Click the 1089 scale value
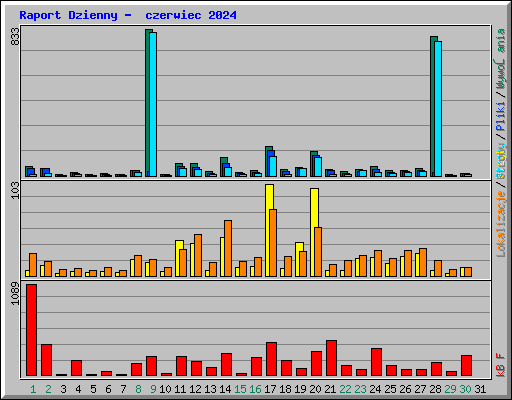Image resolution: width=512 pixels, height=400 pixels. (15, 293)
